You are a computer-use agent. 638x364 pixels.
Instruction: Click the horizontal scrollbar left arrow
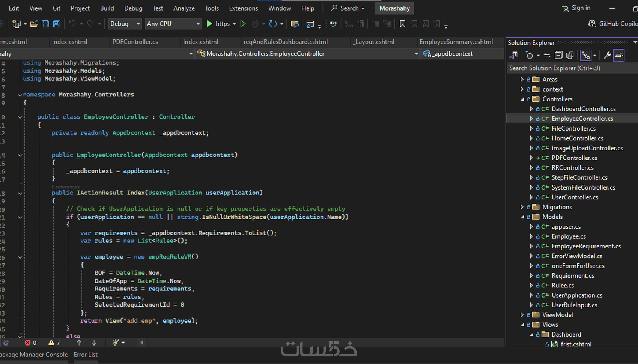[x=142, y=343]
